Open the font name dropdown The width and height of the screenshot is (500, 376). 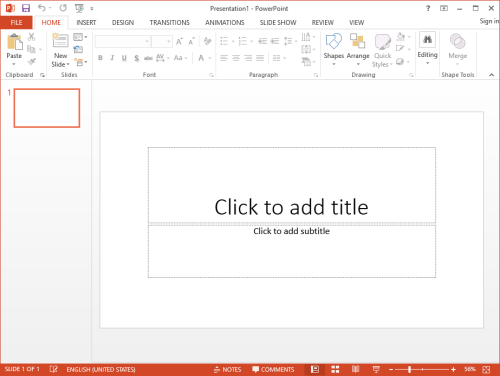147,42
